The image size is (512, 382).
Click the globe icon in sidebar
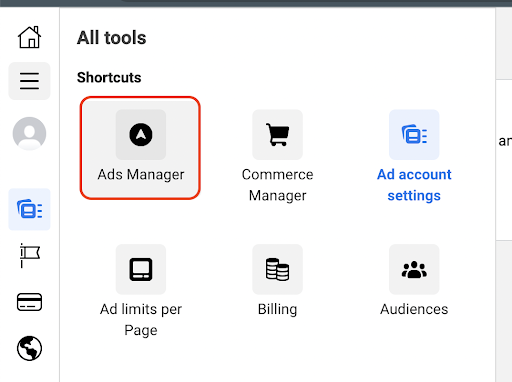click(x=29, y=348)
